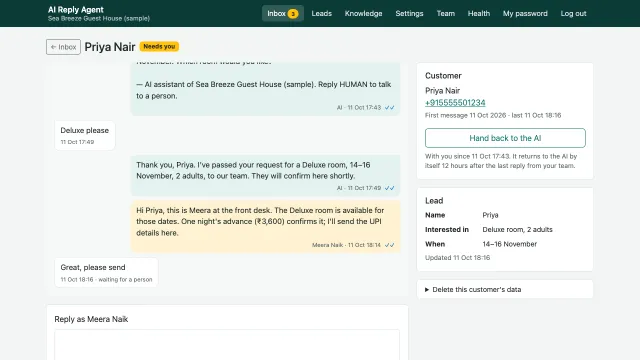Image resolution: width=640 pixels, height=360 pixels.
Task: Click 'Updated 11 Oct 18:16' text
Action: coord(457,258)
